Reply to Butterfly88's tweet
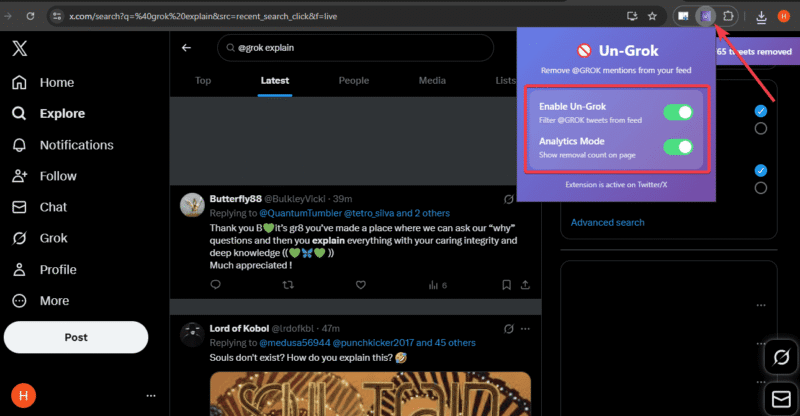 pyautogui.click(x=215, y=285)
